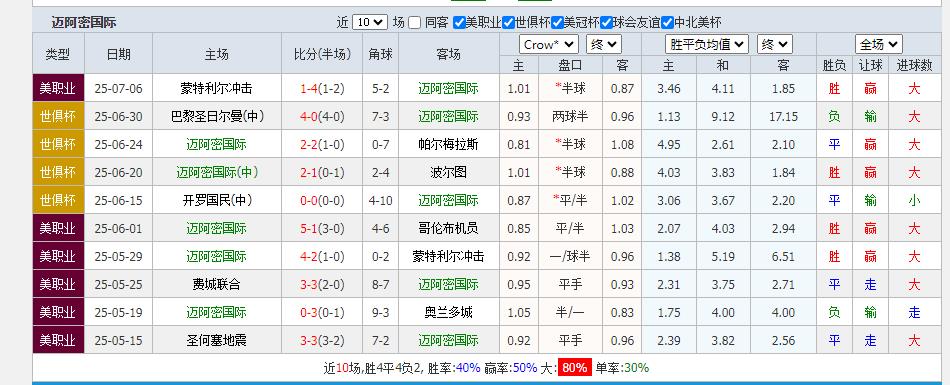This screenshot has height=385, width=950.
Task: Open the 2-2(1-0) score on 25-06-24
Action: coord(322,144)
